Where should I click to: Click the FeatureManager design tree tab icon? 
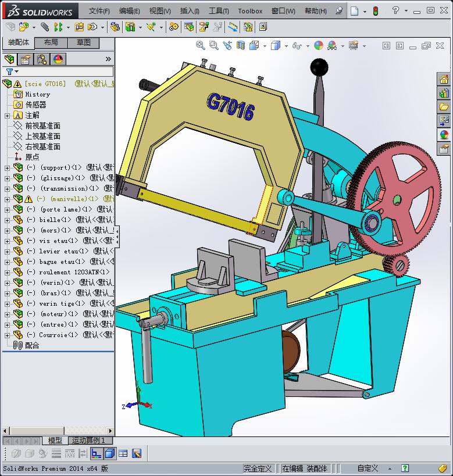click(9, 59)
